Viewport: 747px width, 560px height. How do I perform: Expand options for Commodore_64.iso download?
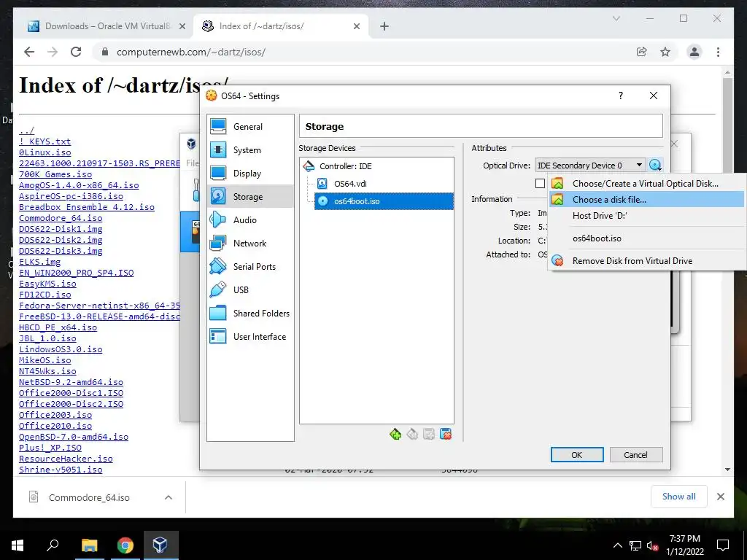pos(169,497)
